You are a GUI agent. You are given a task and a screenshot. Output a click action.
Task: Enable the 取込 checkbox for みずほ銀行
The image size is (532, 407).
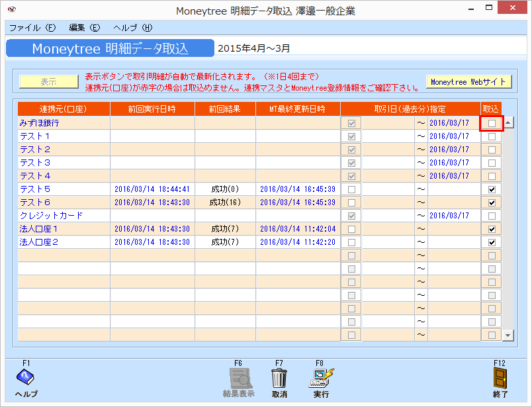[491, 122]
